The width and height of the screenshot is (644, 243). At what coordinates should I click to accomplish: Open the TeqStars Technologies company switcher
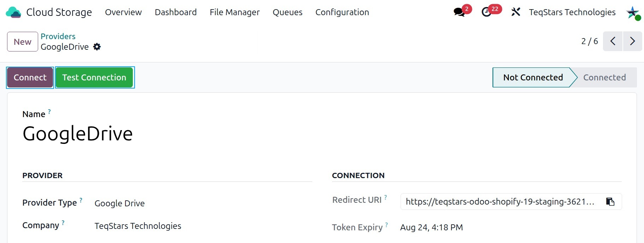(x=572, y=12)
